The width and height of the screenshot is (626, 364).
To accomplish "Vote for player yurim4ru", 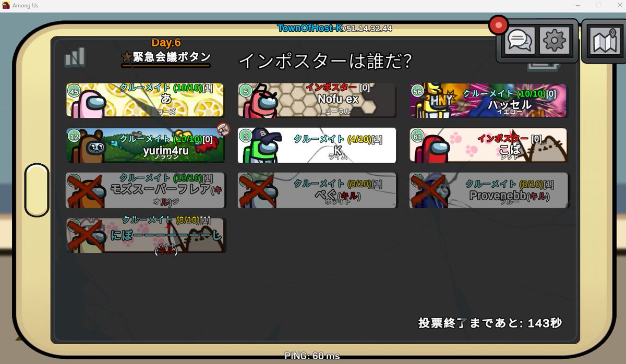I will coord(145,145).
